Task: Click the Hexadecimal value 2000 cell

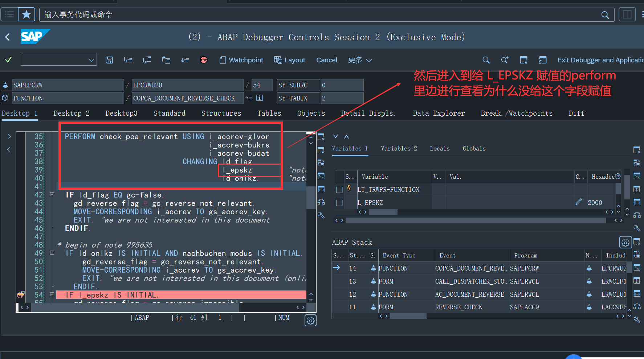Action: 602,202
